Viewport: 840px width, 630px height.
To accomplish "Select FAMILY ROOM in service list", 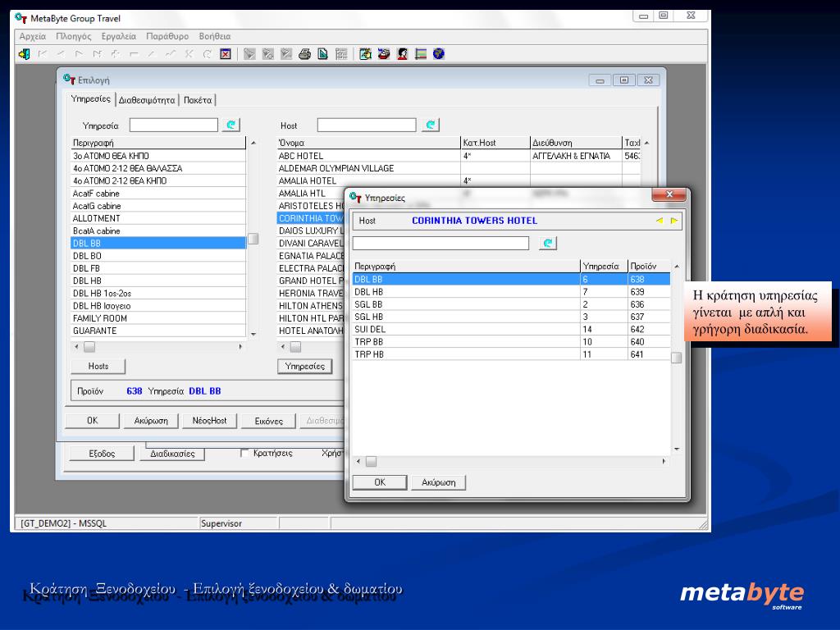I will pyautogui.click(x=158, y=318).
